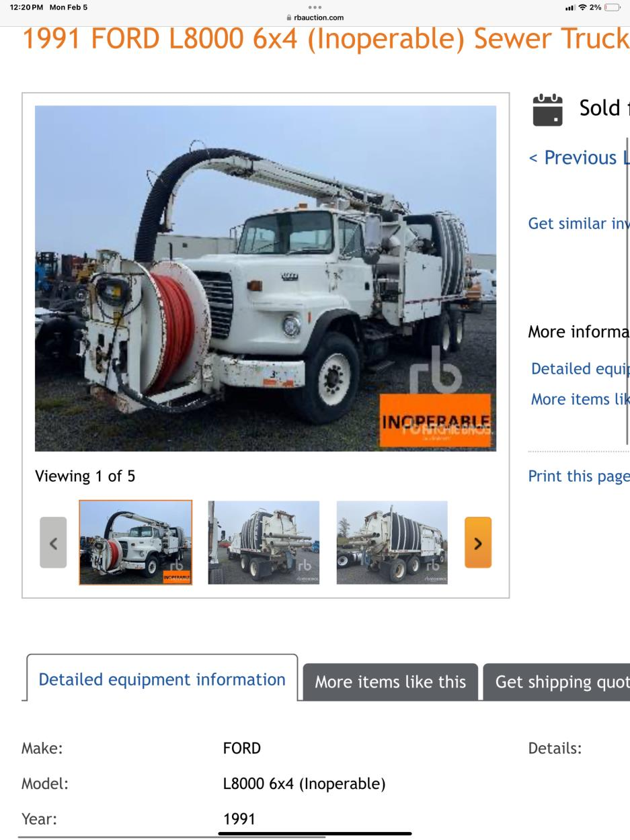The height and width of the screenshot is (840, 630).
Task: Go back using the gray left arrow
Action: [x=53, y=542]
